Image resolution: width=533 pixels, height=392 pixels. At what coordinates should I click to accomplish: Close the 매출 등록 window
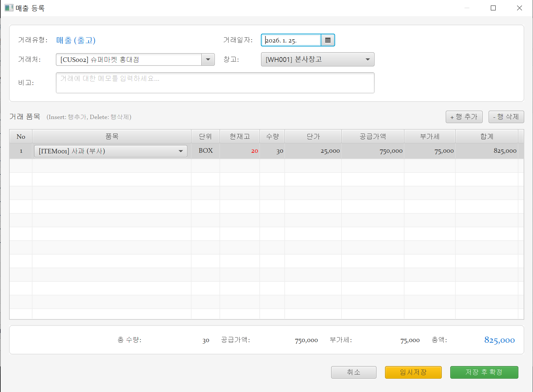(x=519, y=8)
